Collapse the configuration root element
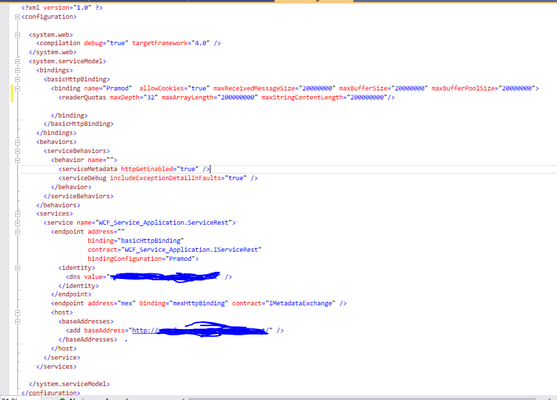 [x=17, y=17]
